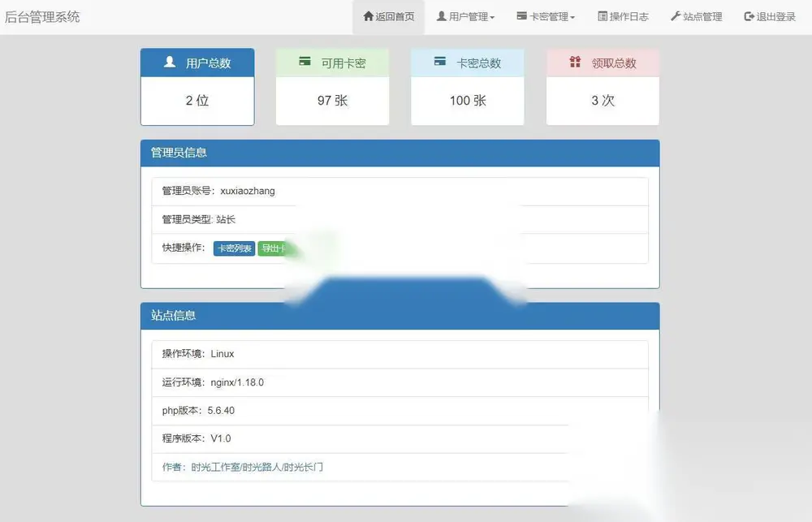Click the blue card icon on 卡密总数
The width and height of the screenshot is (812, 522).
pyautogui.click(x=440, y=61)
